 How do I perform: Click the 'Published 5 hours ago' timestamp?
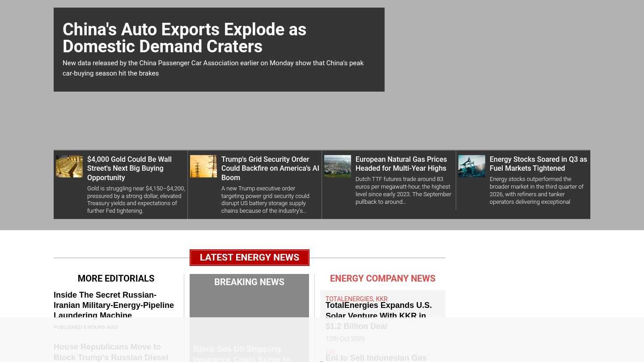pyautogui.click(x=86, y=327)
